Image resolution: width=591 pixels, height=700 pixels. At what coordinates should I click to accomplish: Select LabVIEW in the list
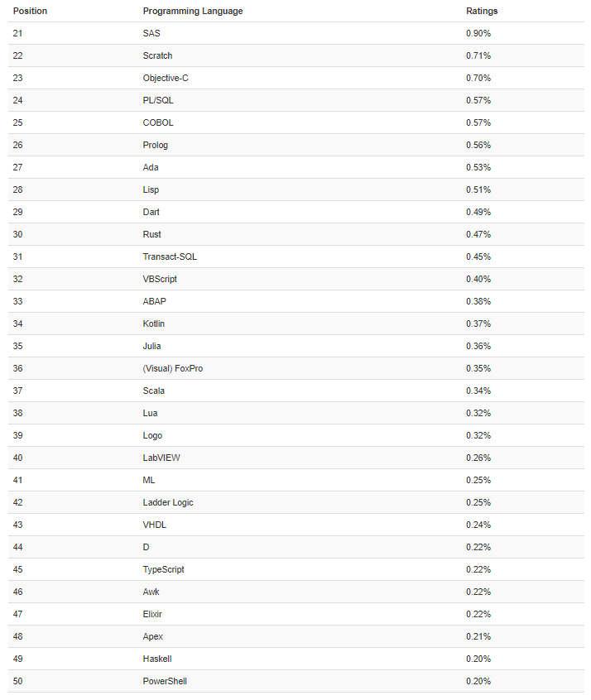pyautogui.click(x=161, y=458)
